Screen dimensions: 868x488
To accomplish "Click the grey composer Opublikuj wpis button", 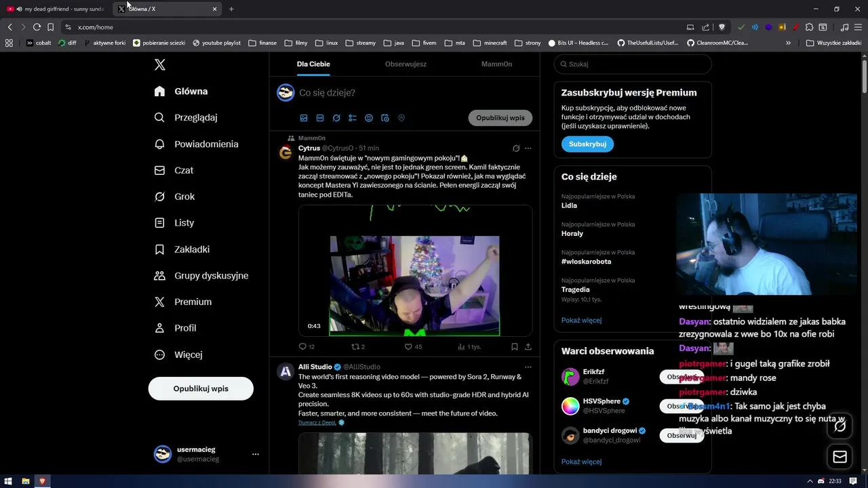I will [500, 118].
